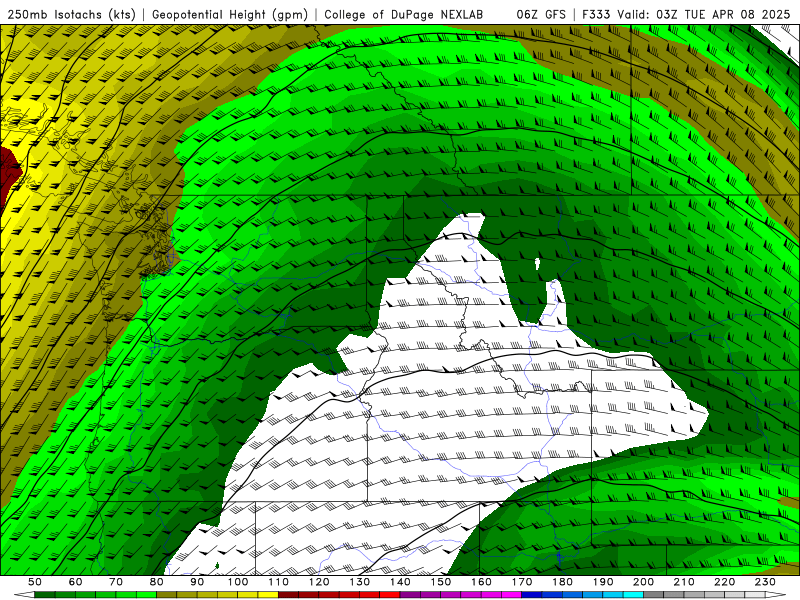Click the 140 label on the color scale

click(400, 582)
